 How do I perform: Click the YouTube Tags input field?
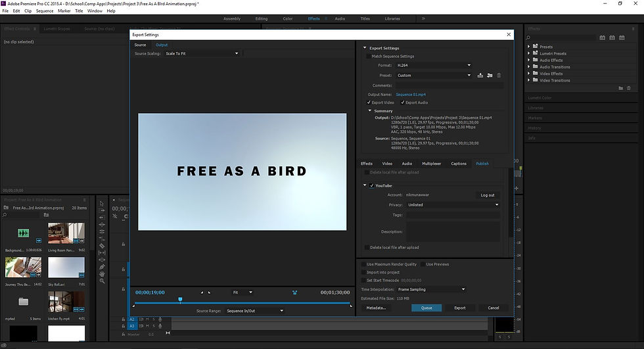click(x=453, y=215)
